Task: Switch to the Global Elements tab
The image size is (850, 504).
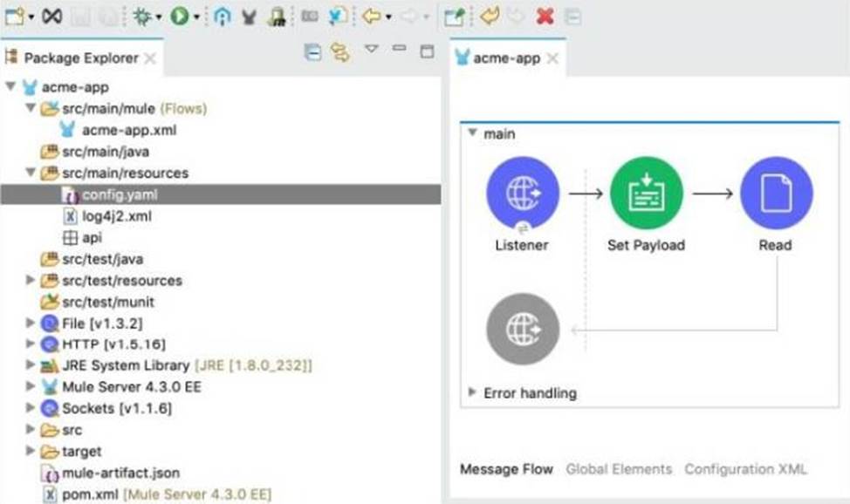Action: (619, 469)
